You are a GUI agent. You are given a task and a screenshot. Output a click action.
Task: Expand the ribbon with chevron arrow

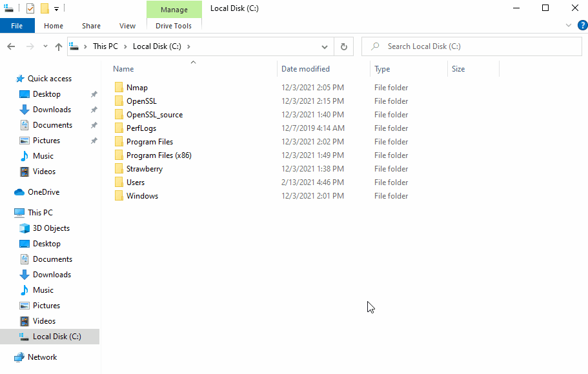coord(569,25)
